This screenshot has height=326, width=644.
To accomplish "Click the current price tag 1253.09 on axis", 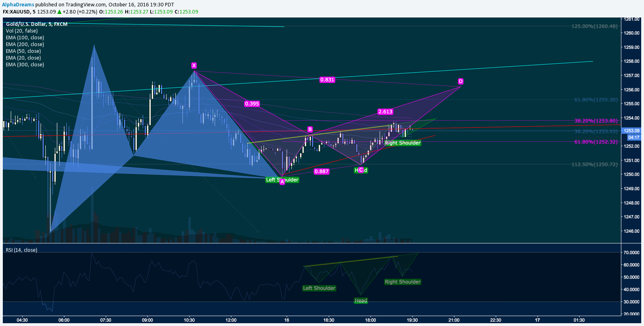I will 631,131.
